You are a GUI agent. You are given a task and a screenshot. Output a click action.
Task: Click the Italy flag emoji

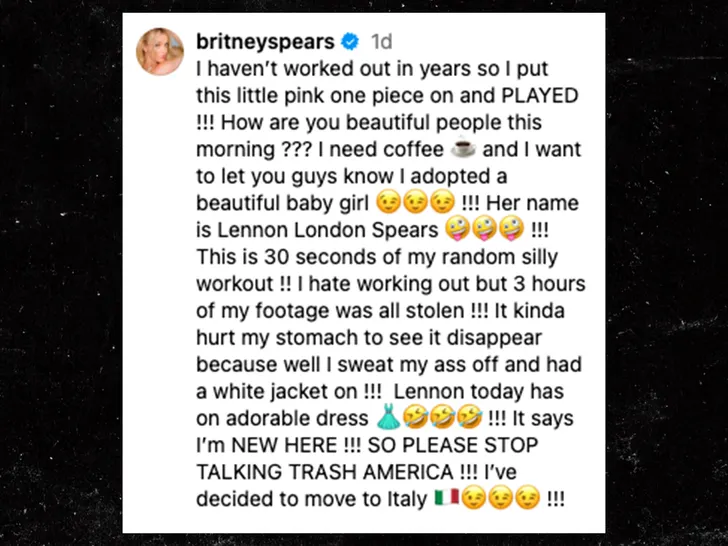click(x=447, y=498)
